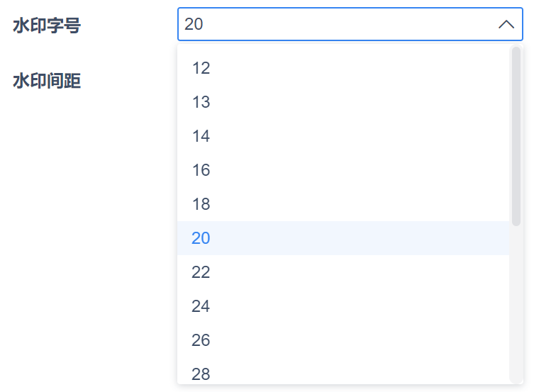Click blank area between 水印字号 label and combo box
This screenshot has width=534, height=392.
click(x=128, y=26)
